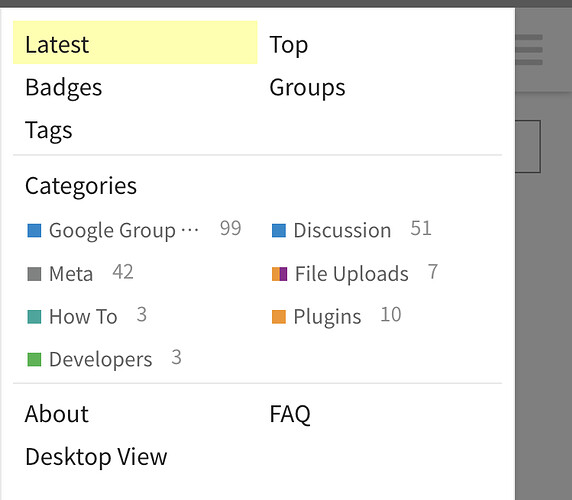Open the FAQ page
Image resolution: width=572 pixels, height=500 pixels.
[x=290, y=414]
